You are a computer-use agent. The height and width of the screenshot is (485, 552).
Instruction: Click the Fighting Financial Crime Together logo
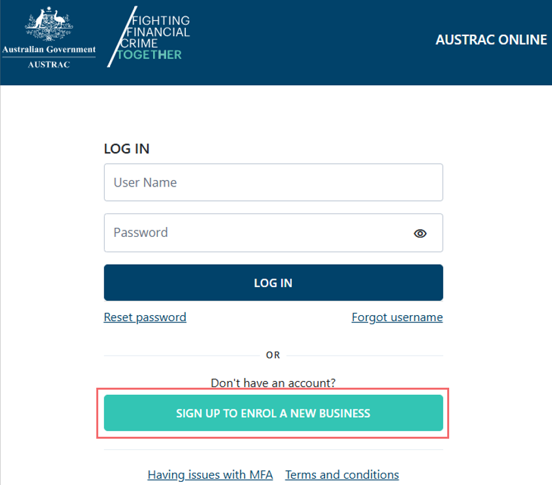click(149, 37)
